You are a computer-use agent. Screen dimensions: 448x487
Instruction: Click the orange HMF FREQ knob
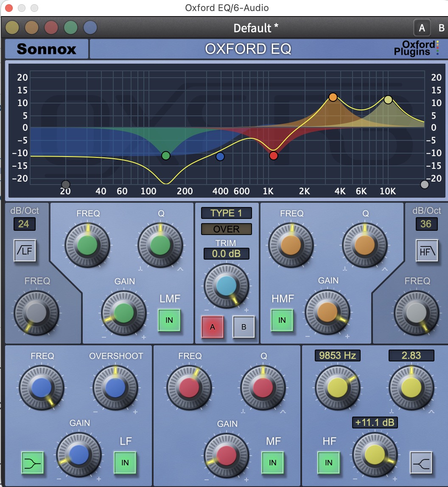tap(291, 245)
